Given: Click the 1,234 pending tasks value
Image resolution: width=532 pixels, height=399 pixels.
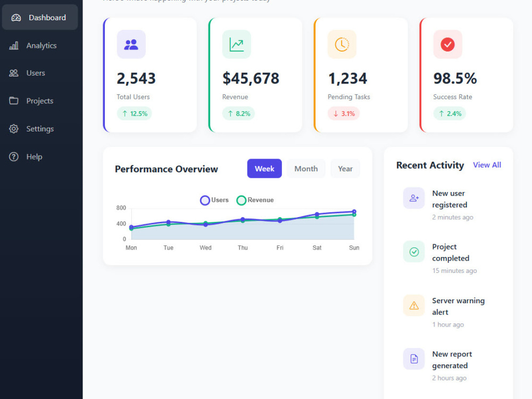Looking at the screenshot, I should coord(347,78).
